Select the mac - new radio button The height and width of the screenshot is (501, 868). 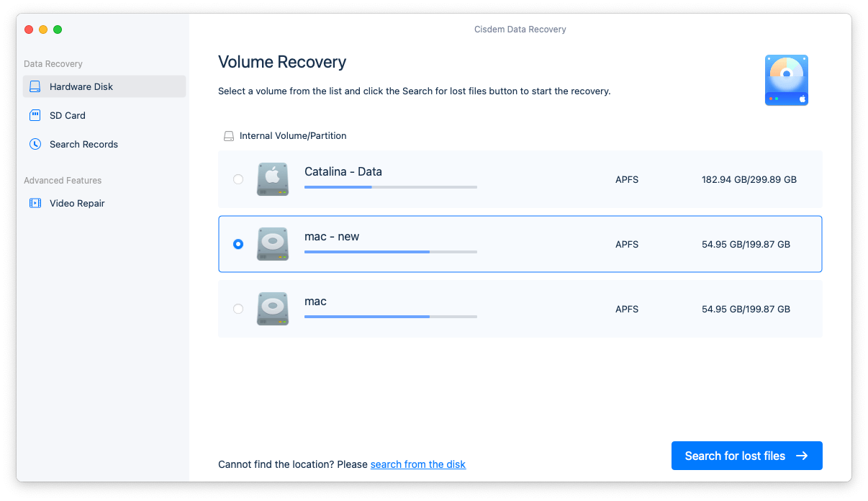[x=238, y=244]
